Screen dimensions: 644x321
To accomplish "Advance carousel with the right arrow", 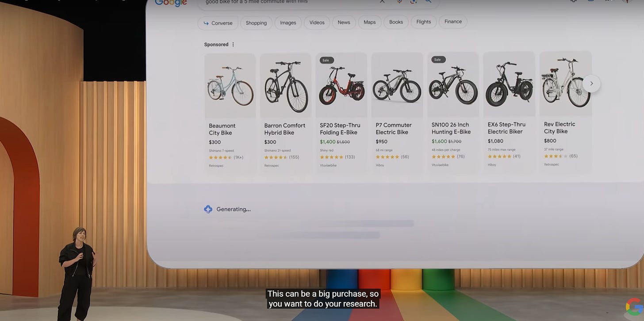I will pyautogui.click(x=591, y=84).
